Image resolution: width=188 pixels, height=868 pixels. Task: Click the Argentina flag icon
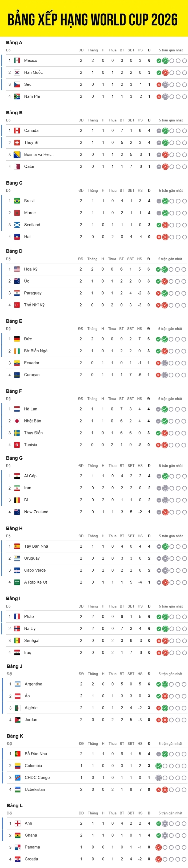tap(18, 684)
